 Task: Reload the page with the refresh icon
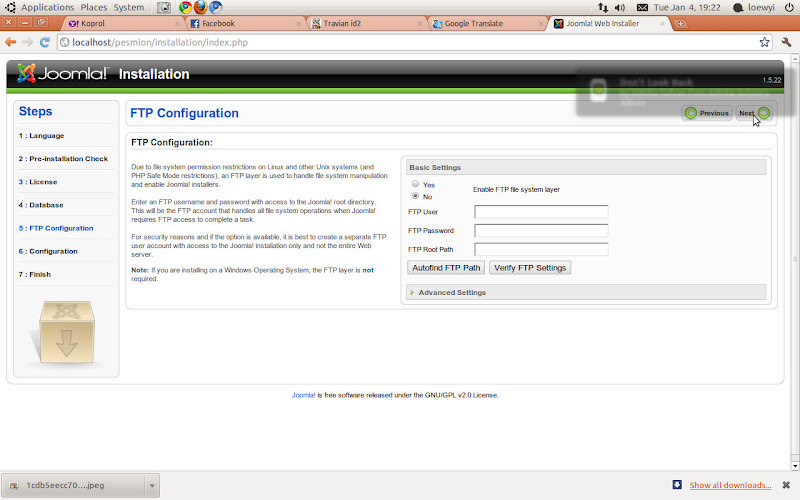coord(45,42)
